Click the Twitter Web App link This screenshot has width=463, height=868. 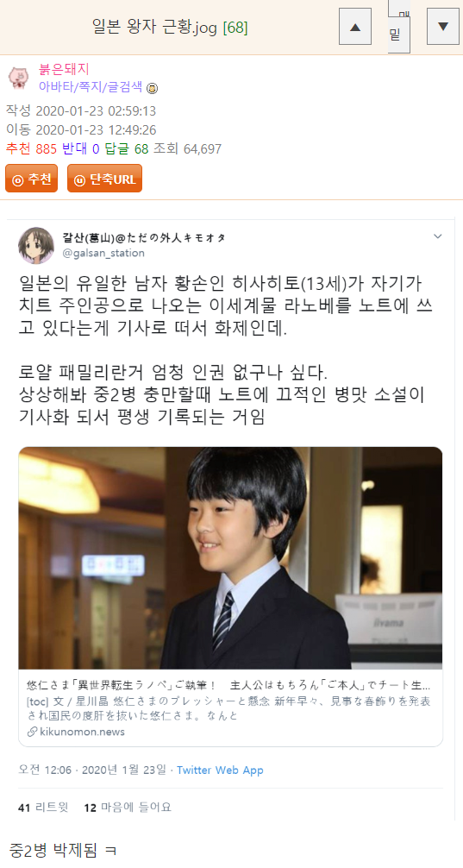click(220, 770)
